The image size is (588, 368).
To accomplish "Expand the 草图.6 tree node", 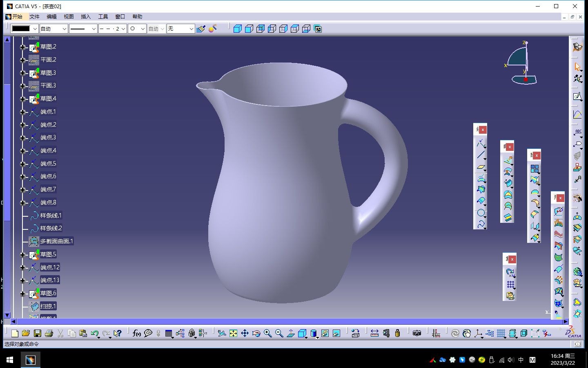I will 22,294.
